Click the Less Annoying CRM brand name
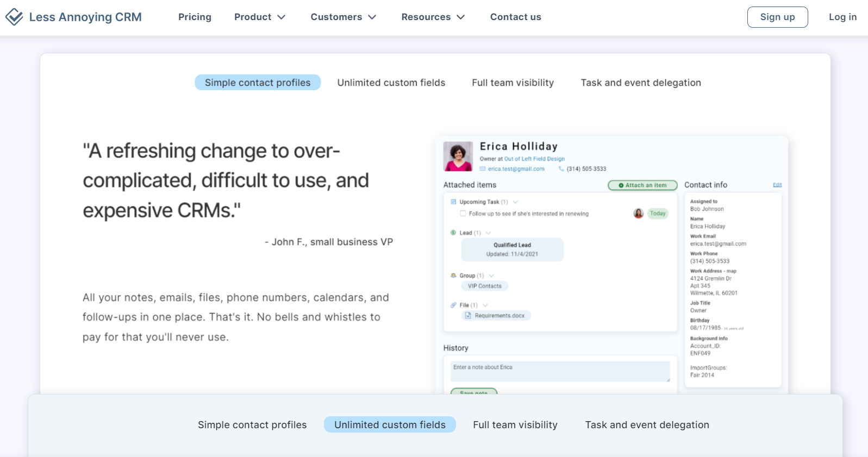868x457 pixels. coord(85,17)
